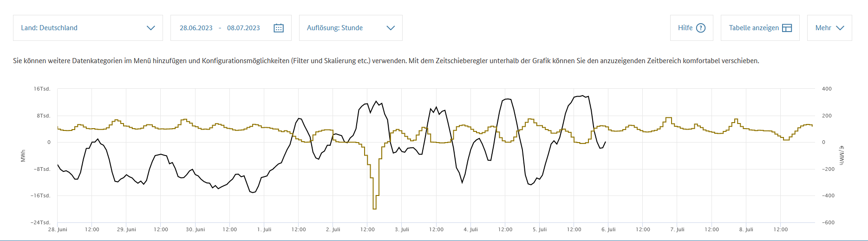The height and width of the screenshot is (241, 868).
Task: Click the olive price line's deepest negative dip
Action: click(x=374, y=208)
